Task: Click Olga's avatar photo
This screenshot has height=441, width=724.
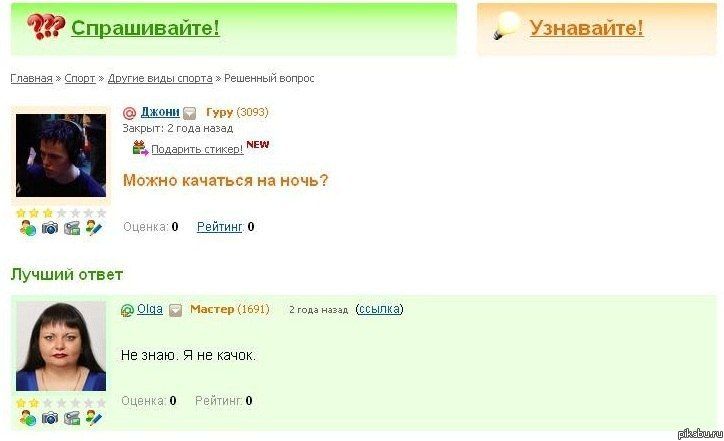Action: [x=61, y=346]
